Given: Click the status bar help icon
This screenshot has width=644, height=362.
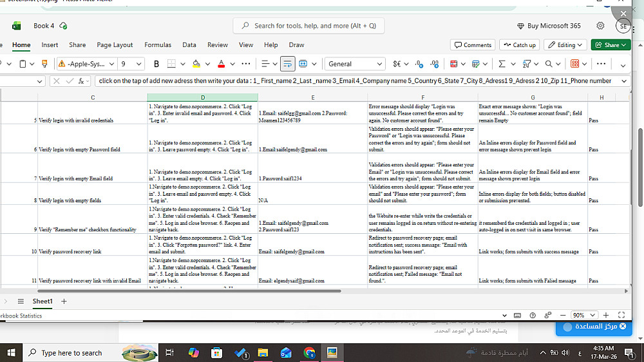Looking at the screenshot, I should coord(533,316).
